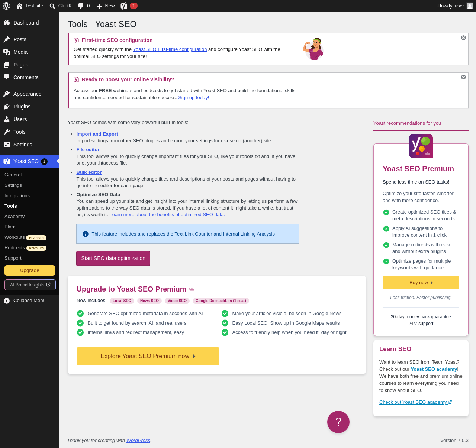Click the Yoast recommendations for you heading
The width and height of the screenshot is (476, 448).
pos(407,123)
